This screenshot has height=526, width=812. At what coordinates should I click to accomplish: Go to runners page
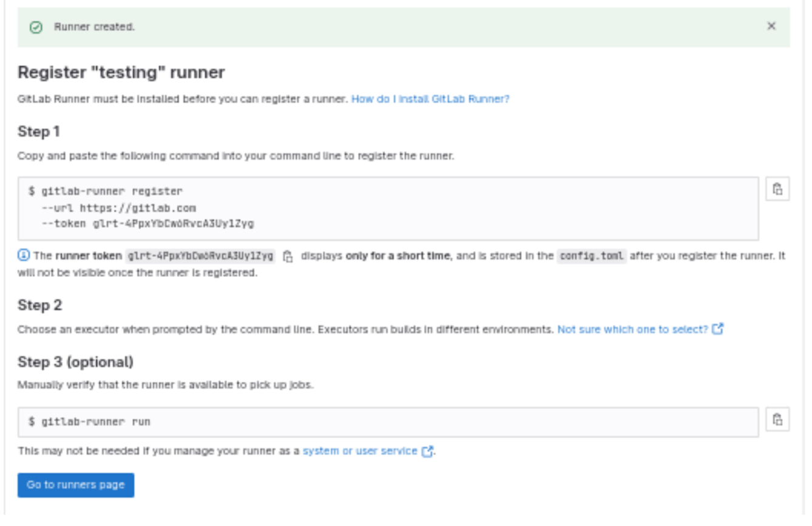(76, 485)
